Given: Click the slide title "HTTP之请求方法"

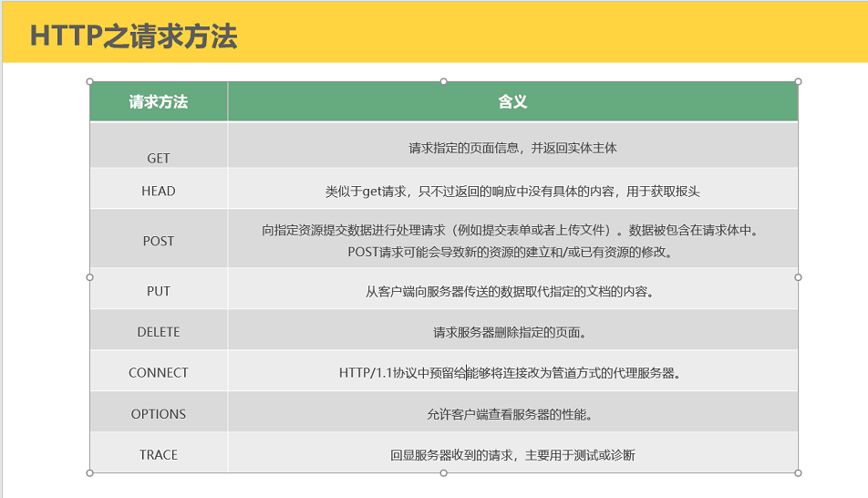Looking at the screenshot, I should click(134, 36).
